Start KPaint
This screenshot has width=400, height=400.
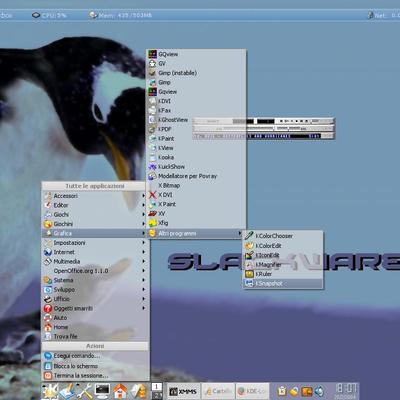click(x=196, y=138)
